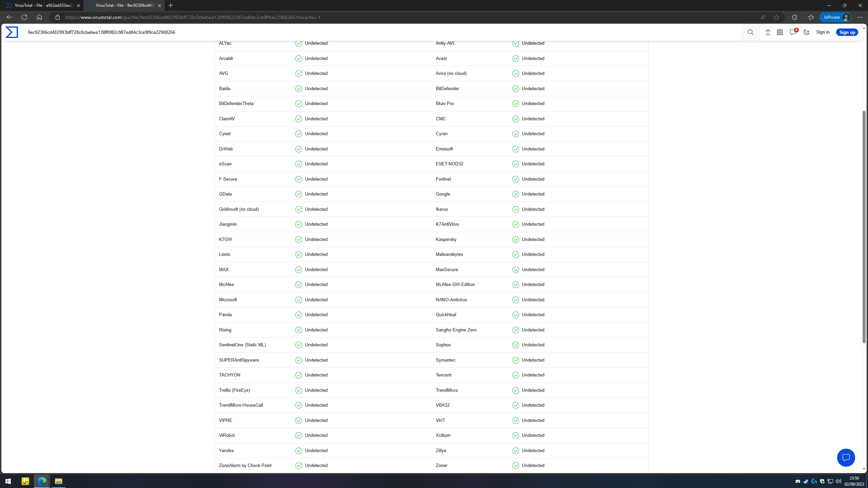Click the site padlock info icon
This screenshot has height=488, width=868.
[x=58, y=17]
